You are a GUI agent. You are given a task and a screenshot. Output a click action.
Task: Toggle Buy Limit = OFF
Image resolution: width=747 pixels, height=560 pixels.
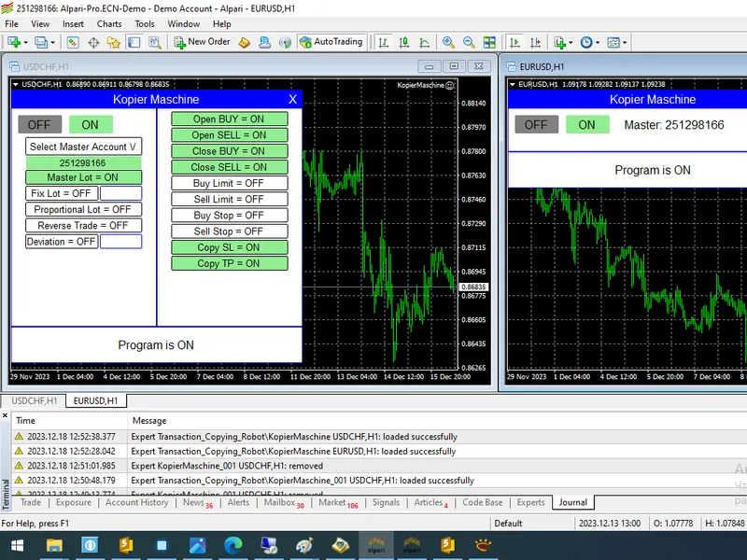click(229, 183)
